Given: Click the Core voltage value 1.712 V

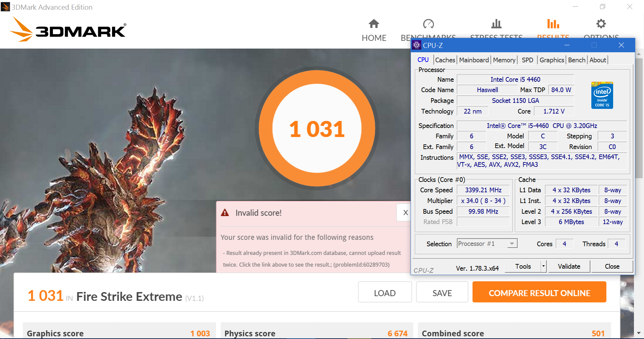Looking at the screenshot, I should (554, 111).
